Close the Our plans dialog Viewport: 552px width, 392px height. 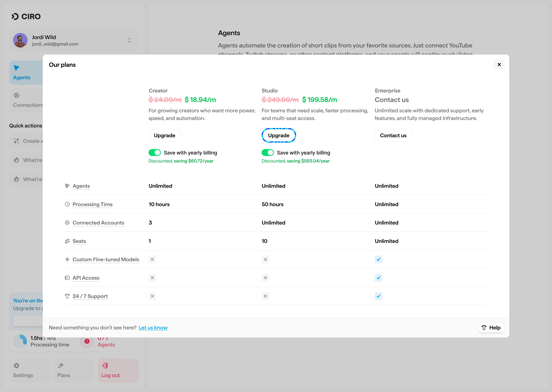[x=499, y=64]
